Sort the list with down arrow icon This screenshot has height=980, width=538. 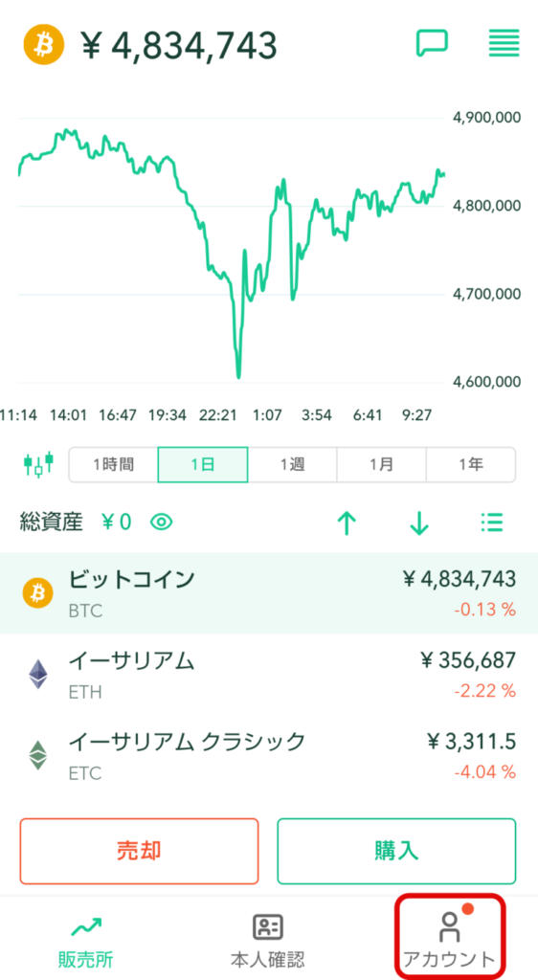click(x=419, y=523)
